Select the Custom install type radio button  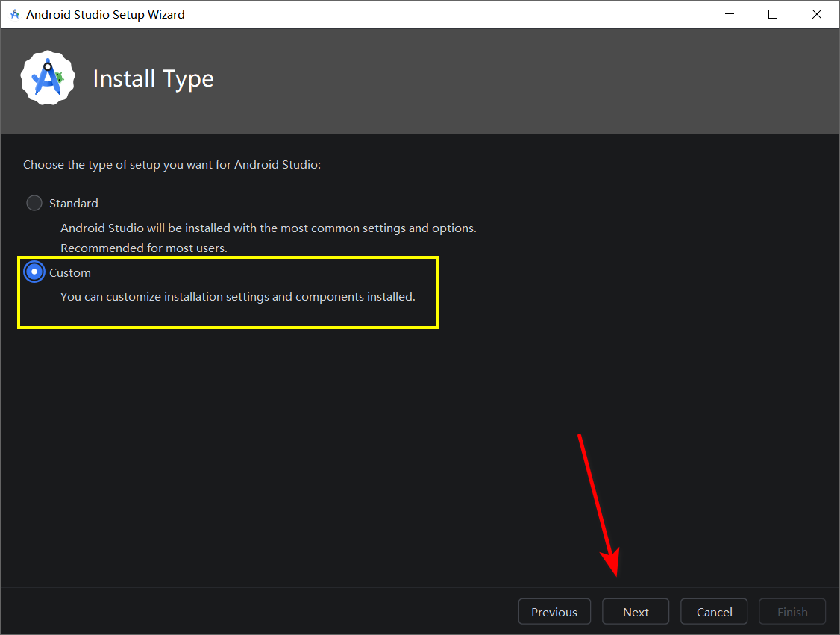[x=34, y=272]
